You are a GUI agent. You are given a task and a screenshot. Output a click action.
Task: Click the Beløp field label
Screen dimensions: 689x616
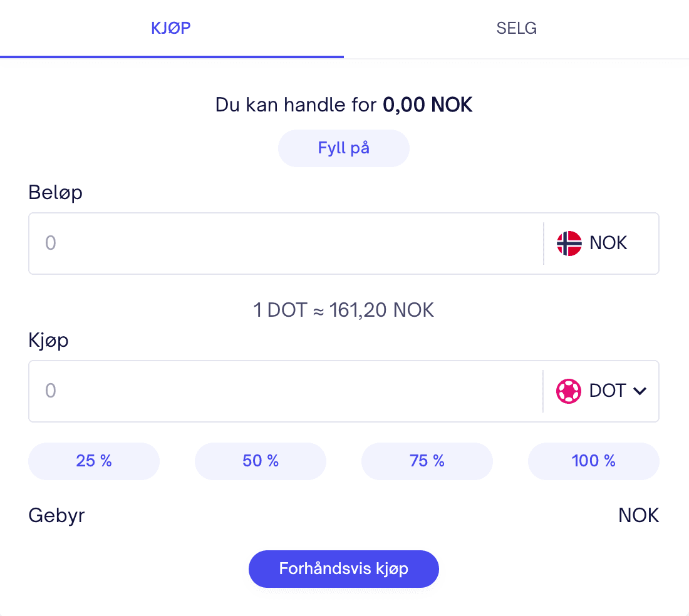[x=55, y=193]
